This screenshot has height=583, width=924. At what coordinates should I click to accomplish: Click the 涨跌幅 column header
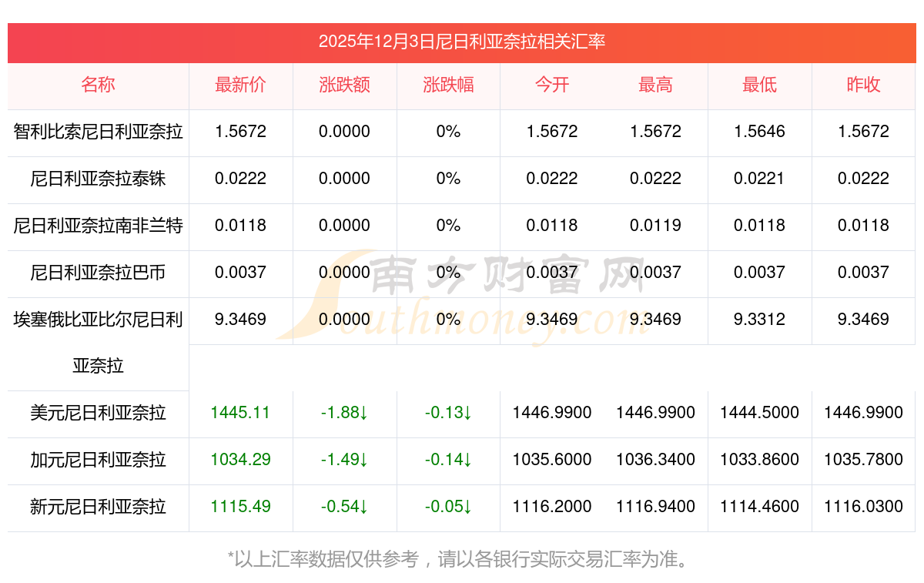(x=448, y=85)
